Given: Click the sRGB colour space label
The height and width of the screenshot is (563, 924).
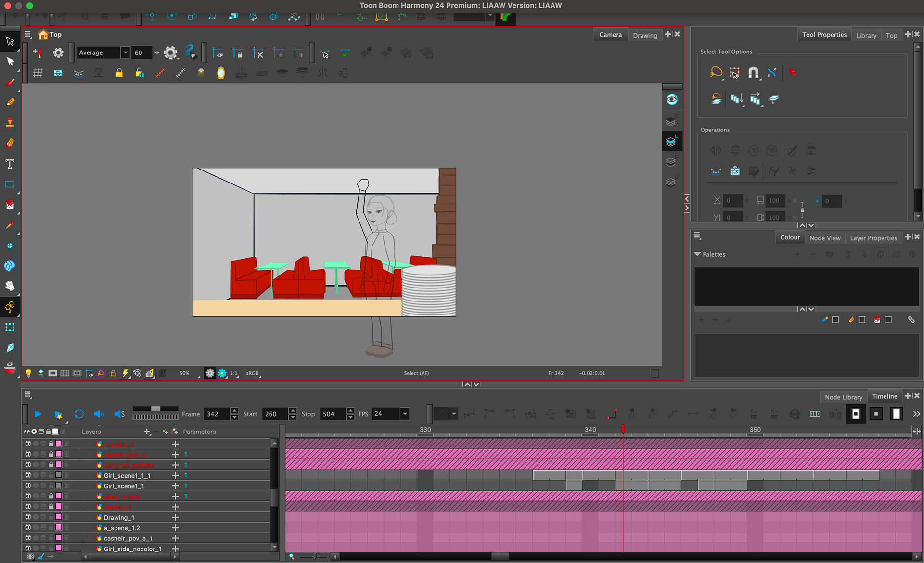Looking at the screenshot, I should coord(252,373).
